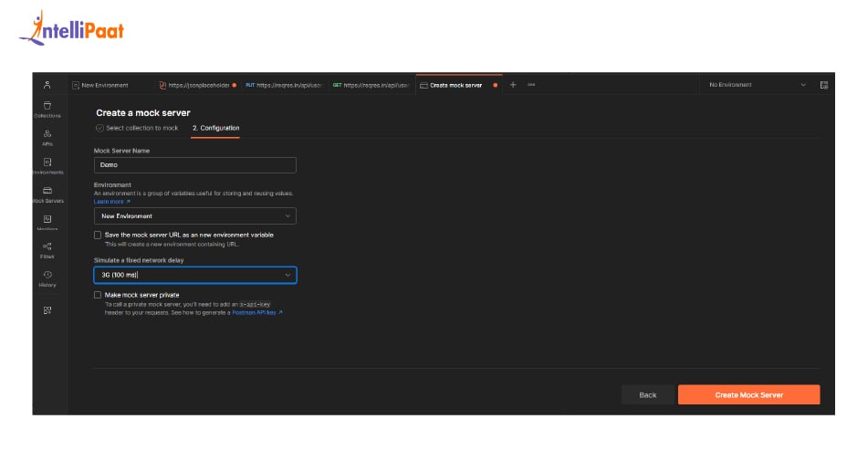The image size is (868, 461).
Task: Expand the New Environment dropdown
Action: tap(194, 215)
